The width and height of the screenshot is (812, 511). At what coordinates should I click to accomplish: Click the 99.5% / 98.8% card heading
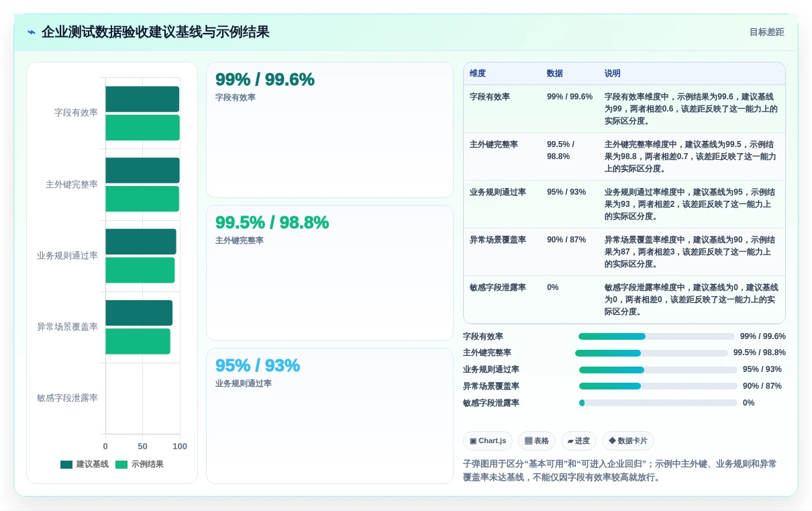coord(272,222)
